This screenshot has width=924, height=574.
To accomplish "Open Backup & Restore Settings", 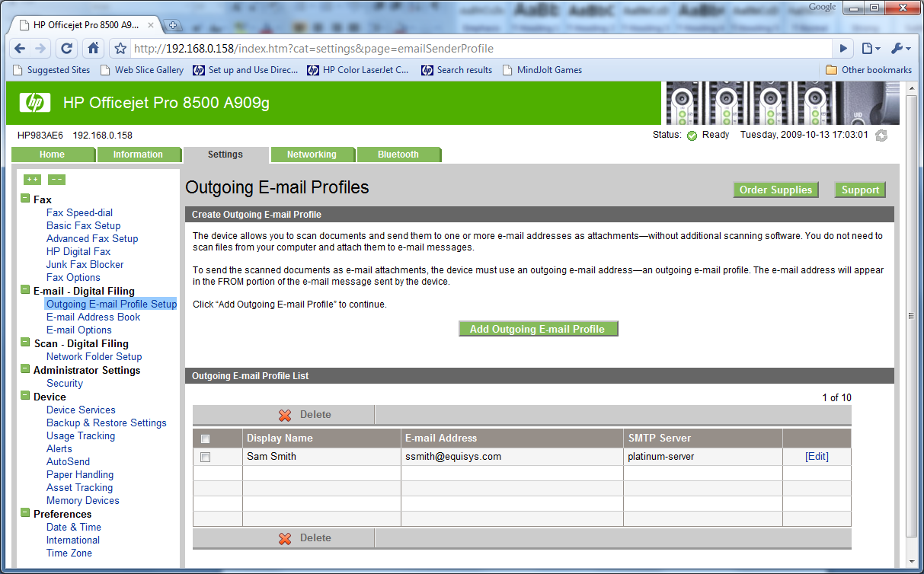I will (x=106, y=423).
